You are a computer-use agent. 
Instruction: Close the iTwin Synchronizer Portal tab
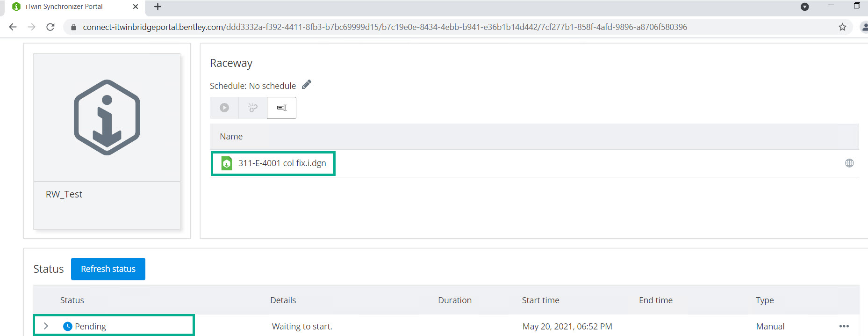[x=136, y=7]
